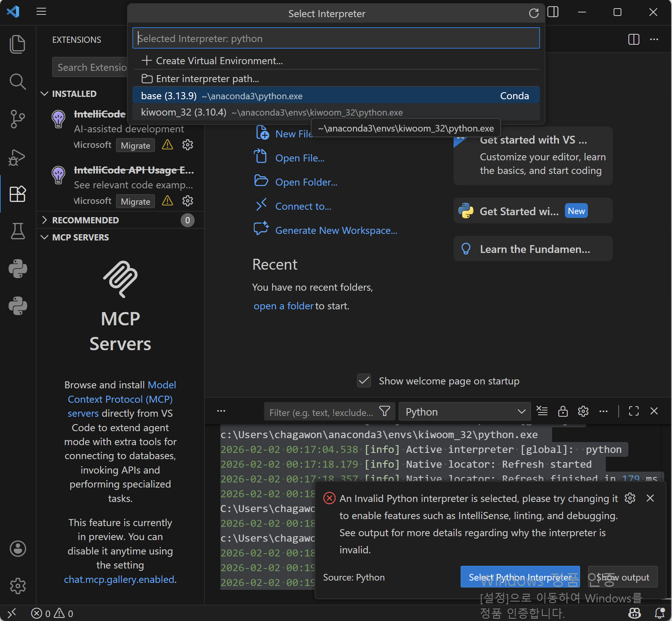
Task: Open the hamburger application menu
Action: pos(41,12)
